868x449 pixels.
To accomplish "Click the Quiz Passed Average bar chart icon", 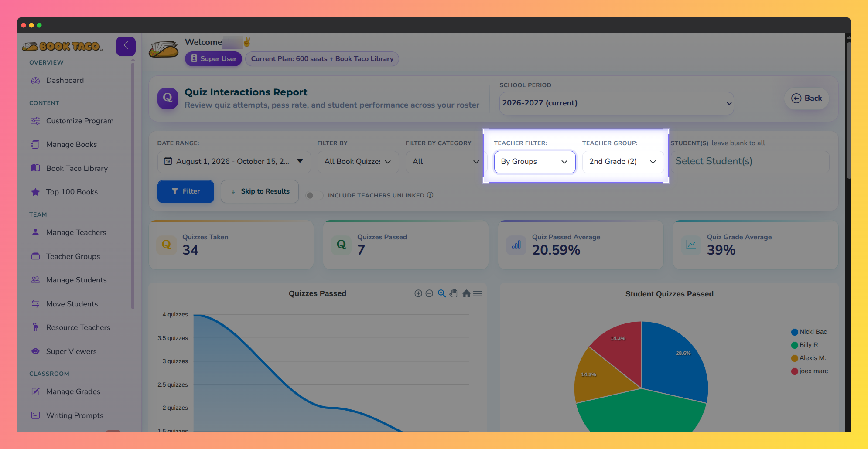I will (x=516, y=245).
